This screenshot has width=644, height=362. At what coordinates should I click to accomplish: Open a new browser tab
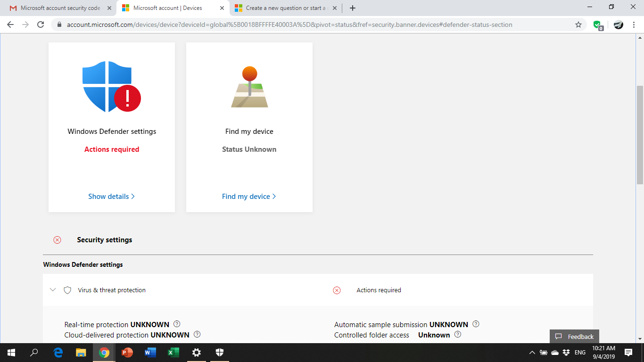(353, 8)
